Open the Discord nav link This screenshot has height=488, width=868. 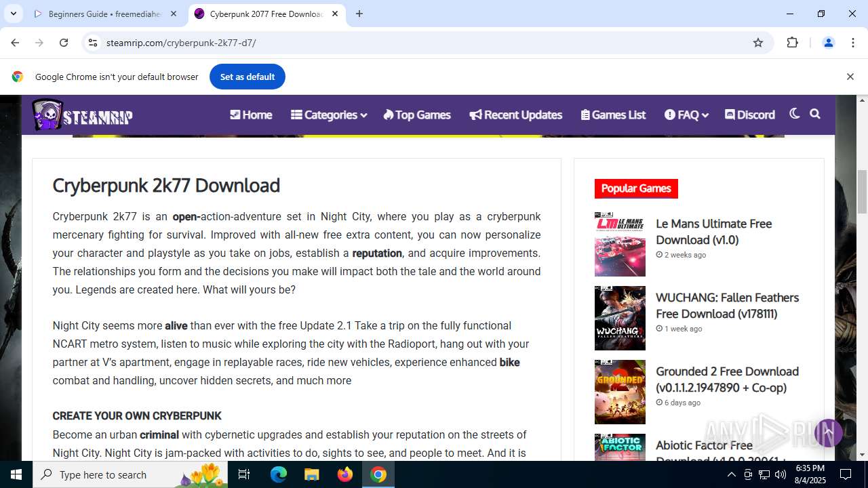pyautogui.click(x=750, y=115)
